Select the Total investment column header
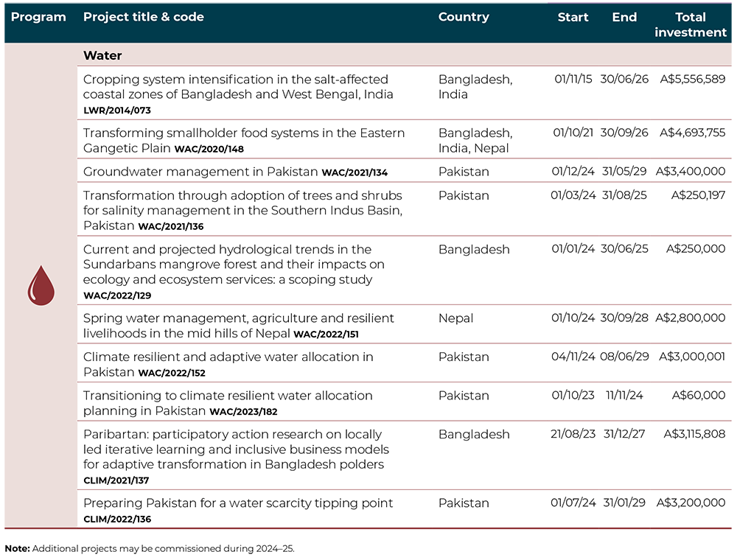737x560 pixels. click(690, 24)
